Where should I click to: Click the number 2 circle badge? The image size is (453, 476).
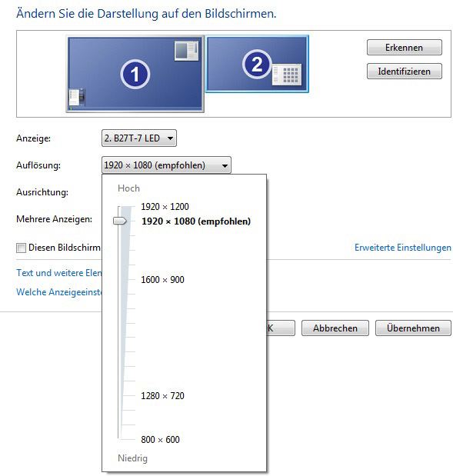257,64
